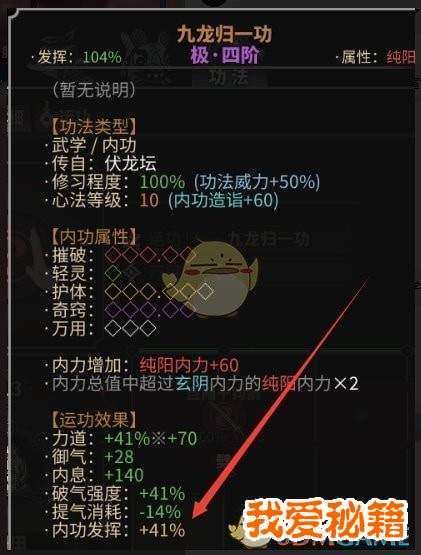
Task: Click the last white 万用 diamond icon
Action: [x=148, y=328]
